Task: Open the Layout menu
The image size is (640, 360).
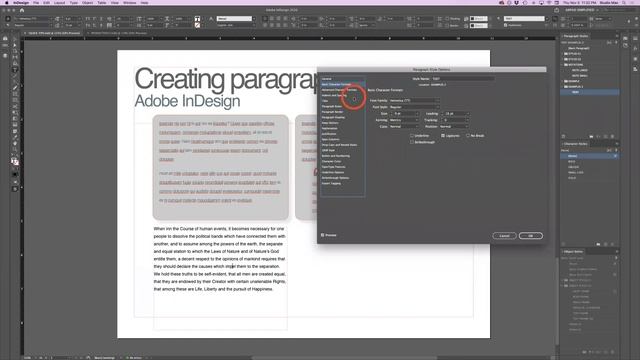Action: [x=60, y=2]
